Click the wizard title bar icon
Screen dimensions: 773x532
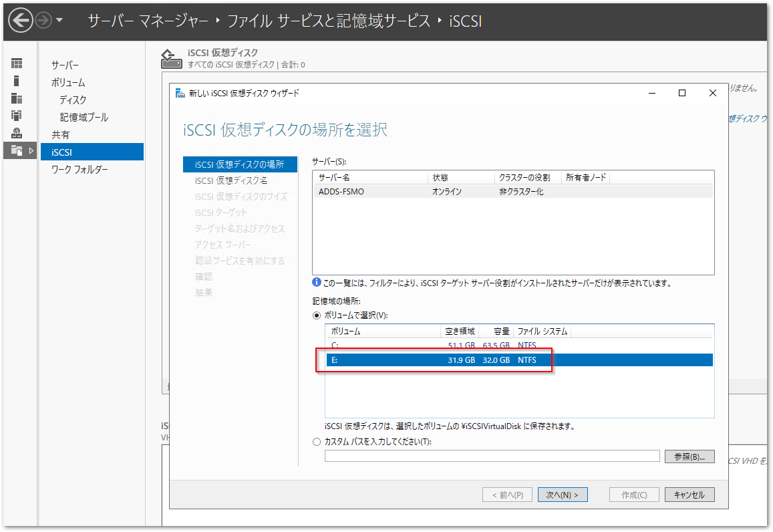pos(180,93)
